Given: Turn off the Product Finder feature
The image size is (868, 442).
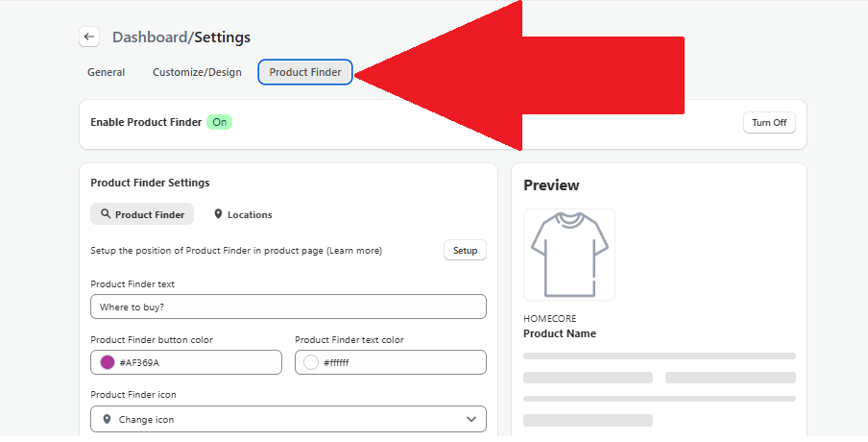Looking at the screenshot, I should coord(768,123).
